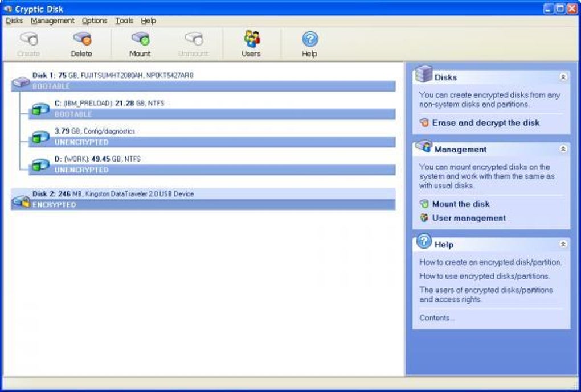Image resolution: width=581 pixels, height=392 pixels.
Task: Click the Mount toolbar icon
Action: pos(140,39)
